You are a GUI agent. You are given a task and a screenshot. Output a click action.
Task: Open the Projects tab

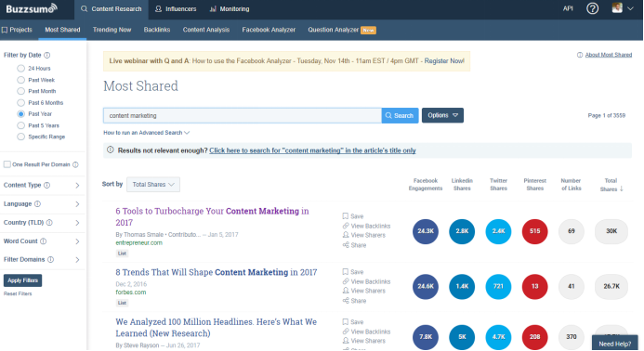coord(17,30)
